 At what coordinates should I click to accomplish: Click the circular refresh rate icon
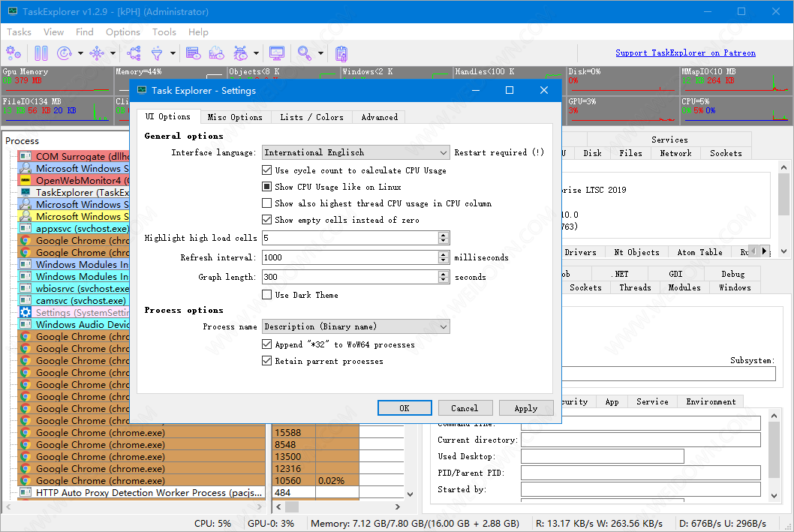point(65,53)
